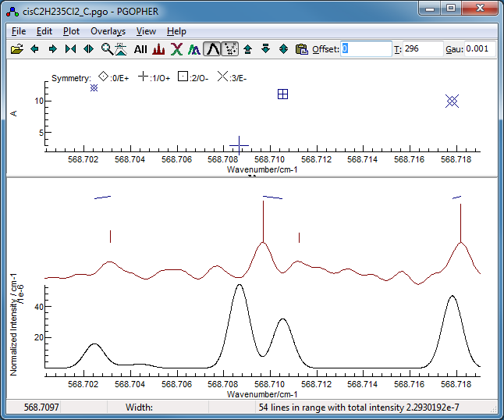Click the PGOPHER app icon in title bar
The image size is (504, 420).
click(x=12, y=12)
